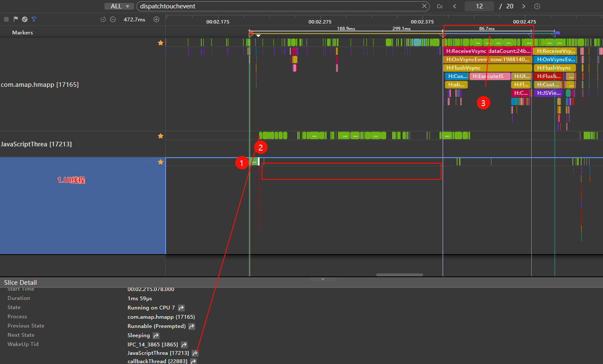Image resolution: width=603 pixels, height=364 pixels.
Task: Select the first H:ReceiveVsync dataCount slice
Action: click(x=487, y=51)
